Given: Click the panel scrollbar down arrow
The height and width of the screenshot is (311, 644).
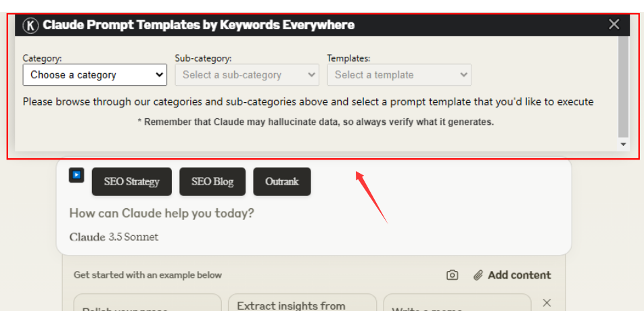Looking at the screenshot, I should click(623, 145).
